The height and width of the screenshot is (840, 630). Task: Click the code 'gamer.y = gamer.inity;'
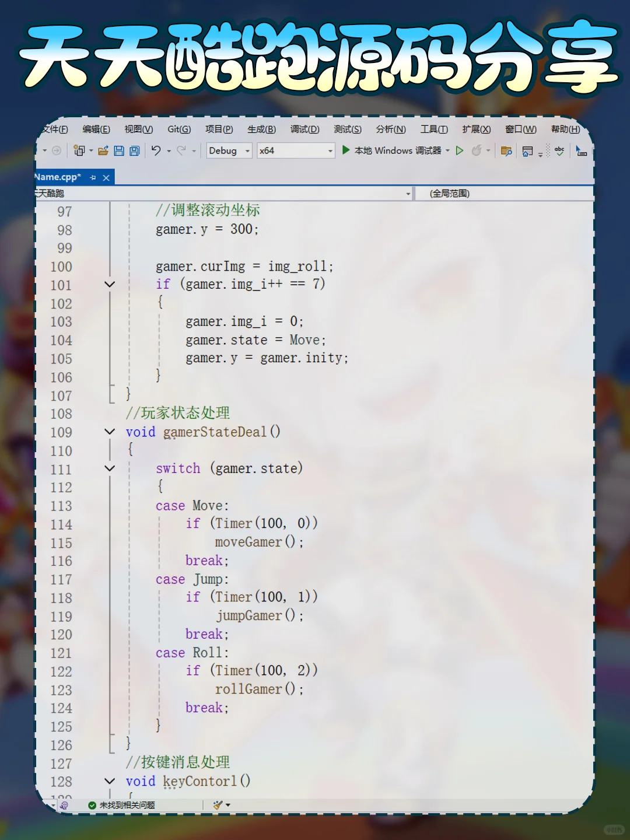[267, 358]
